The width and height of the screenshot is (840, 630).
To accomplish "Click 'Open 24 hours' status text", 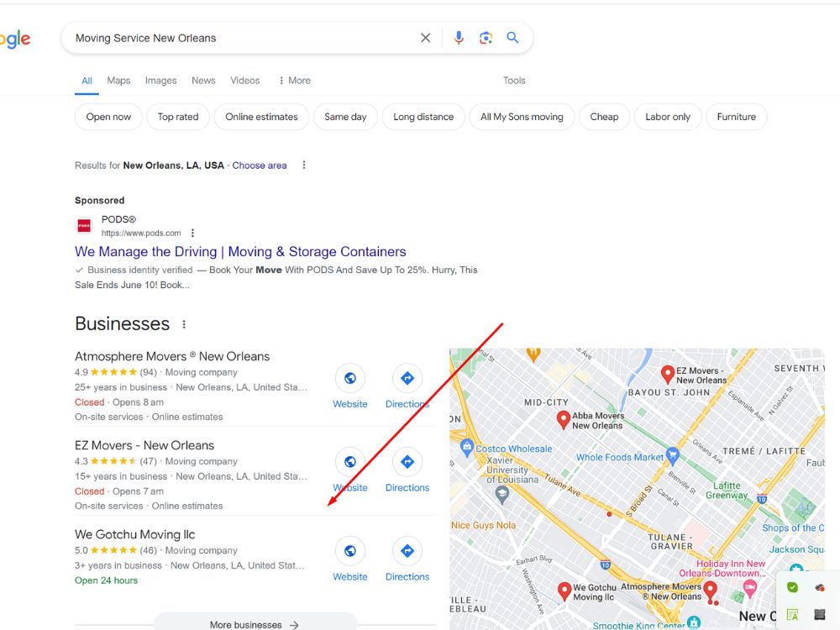I will (106, 580).
